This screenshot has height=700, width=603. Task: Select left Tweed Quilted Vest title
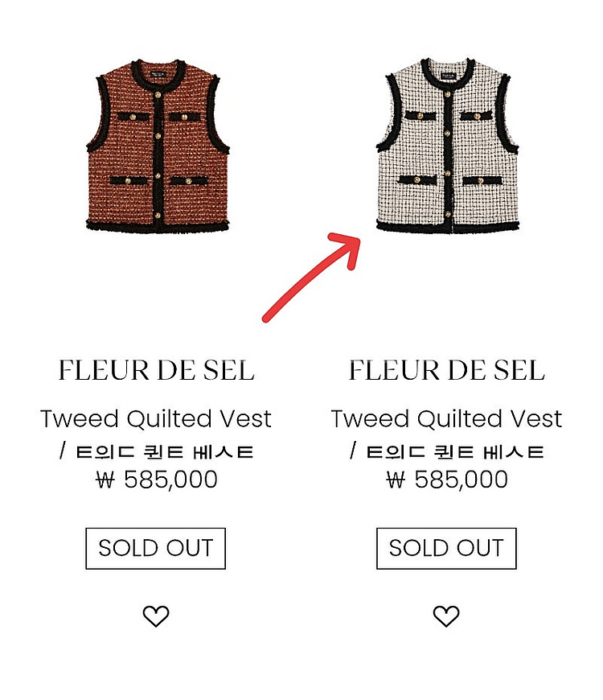point(156,418)
